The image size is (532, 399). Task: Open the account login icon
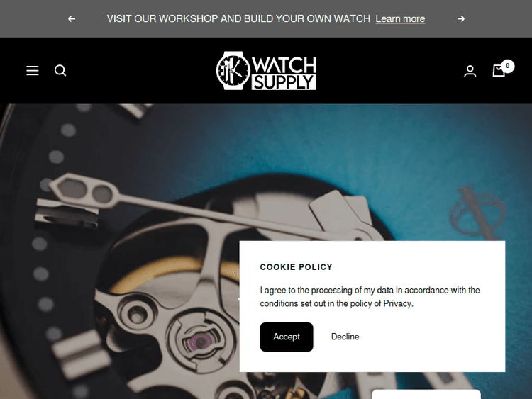pyautogui.click(x=470, y=71)
